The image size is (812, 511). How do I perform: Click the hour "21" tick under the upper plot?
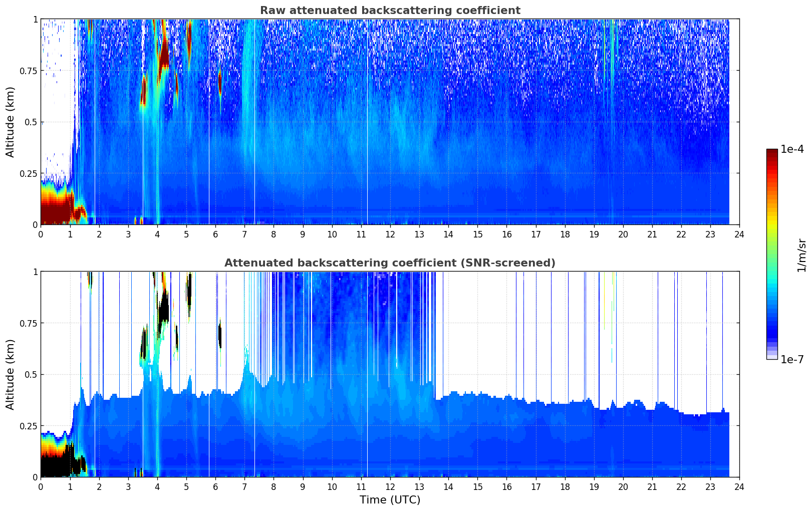coord(652,234)
